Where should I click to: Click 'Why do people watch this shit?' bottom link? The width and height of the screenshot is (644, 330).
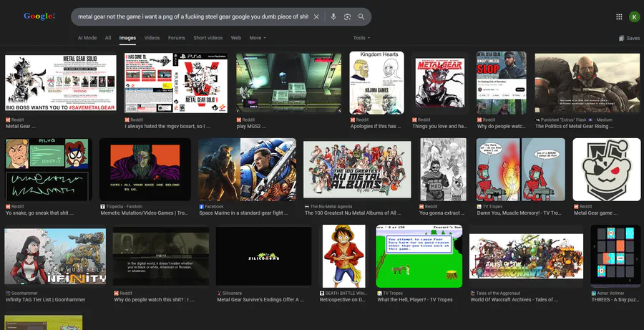pyautogui.click(x=154, y=300)
